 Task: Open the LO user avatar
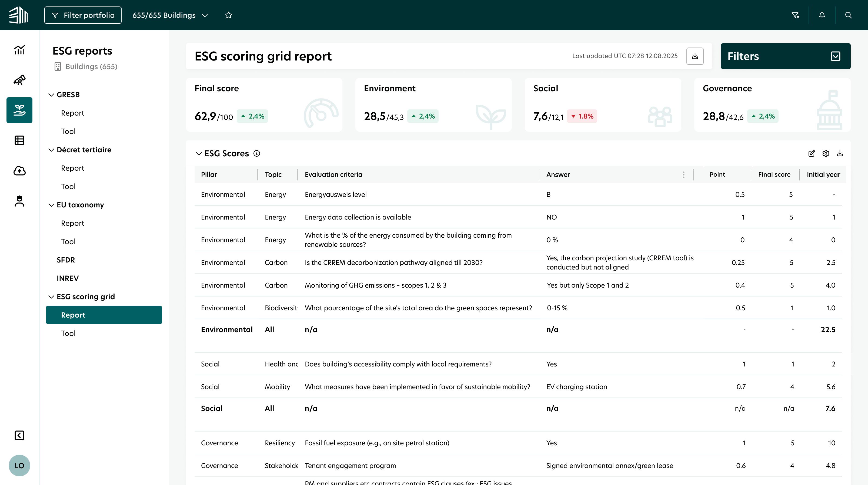click(19, 466)
